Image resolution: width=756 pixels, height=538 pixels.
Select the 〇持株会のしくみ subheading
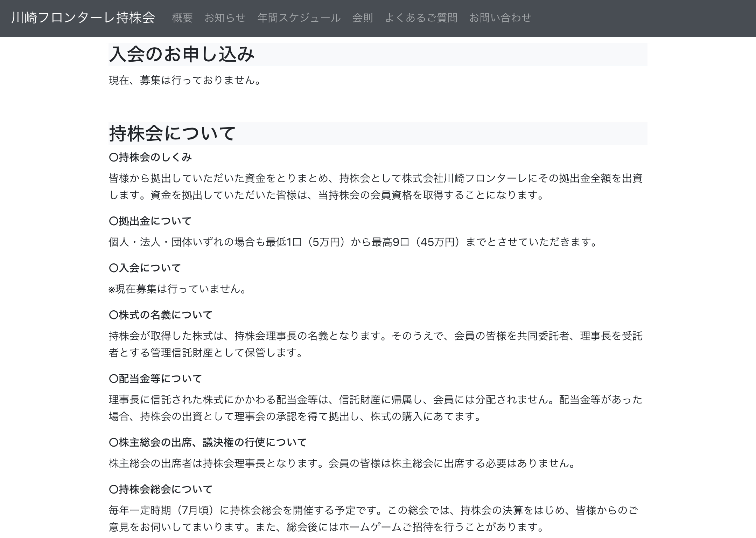coord(150,157)
